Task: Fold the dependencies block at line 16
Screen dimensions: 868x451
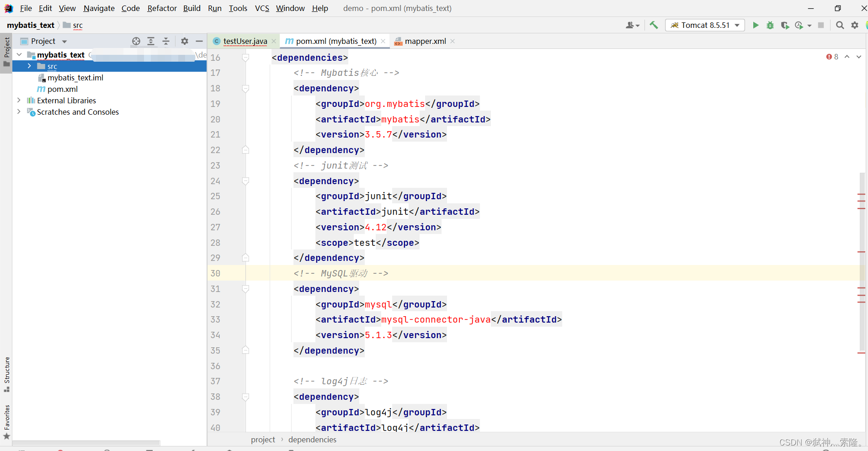Action: coord(245,58)
